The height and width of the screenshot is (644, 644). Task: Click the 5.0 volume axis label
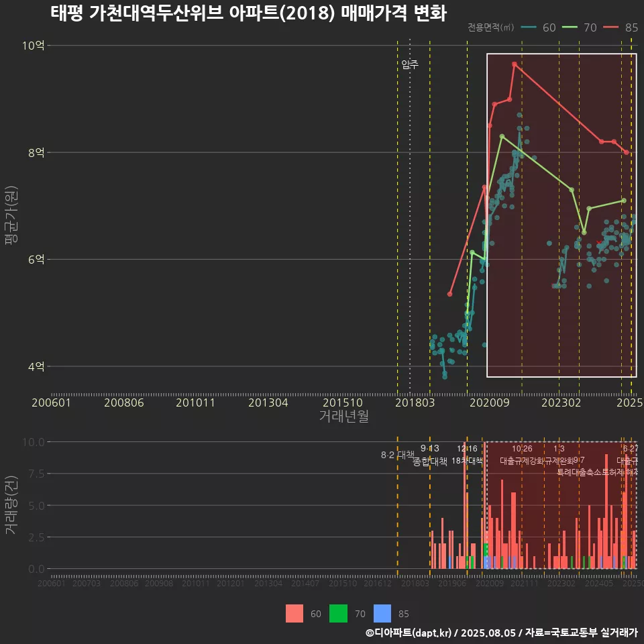coord(36,506)
